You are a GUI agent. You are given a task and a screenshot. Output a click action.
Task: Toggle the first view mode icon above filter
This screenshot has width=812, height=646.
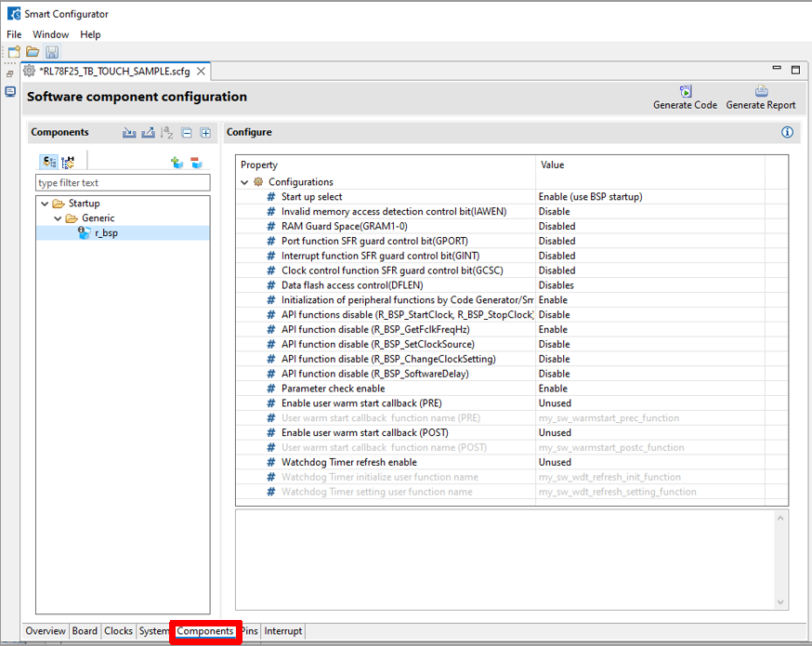[47, 163]
